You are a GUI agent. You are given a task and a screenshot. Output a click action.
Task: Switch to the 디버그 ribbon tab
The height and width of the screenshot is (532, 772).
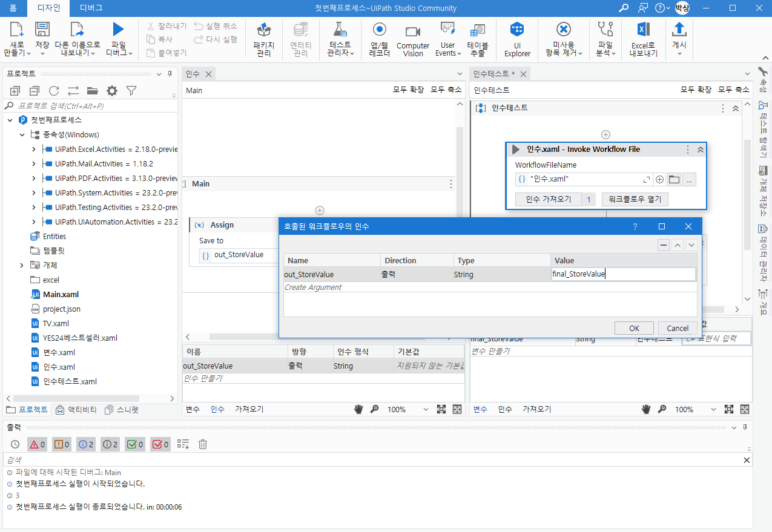[90, 8]
